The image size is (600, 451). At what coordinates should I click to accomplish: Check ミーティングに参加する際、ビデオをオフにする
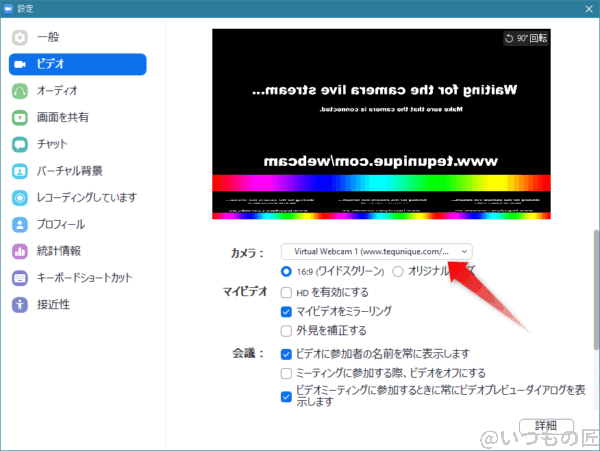tap(286, 373)
